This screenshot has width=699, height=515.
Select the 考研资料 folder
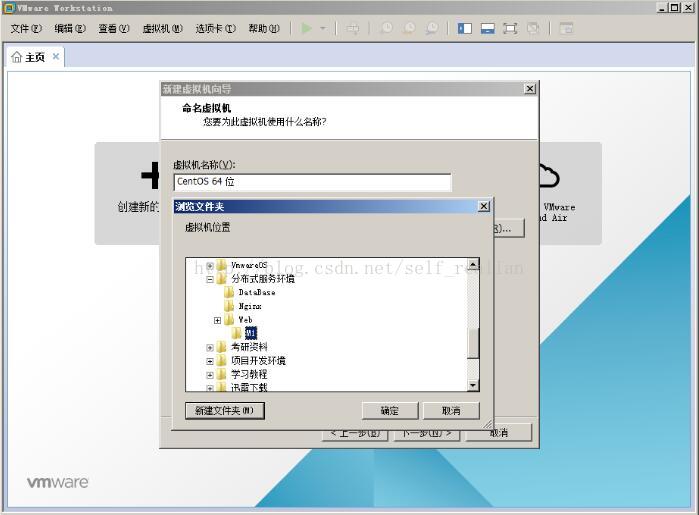249,347
